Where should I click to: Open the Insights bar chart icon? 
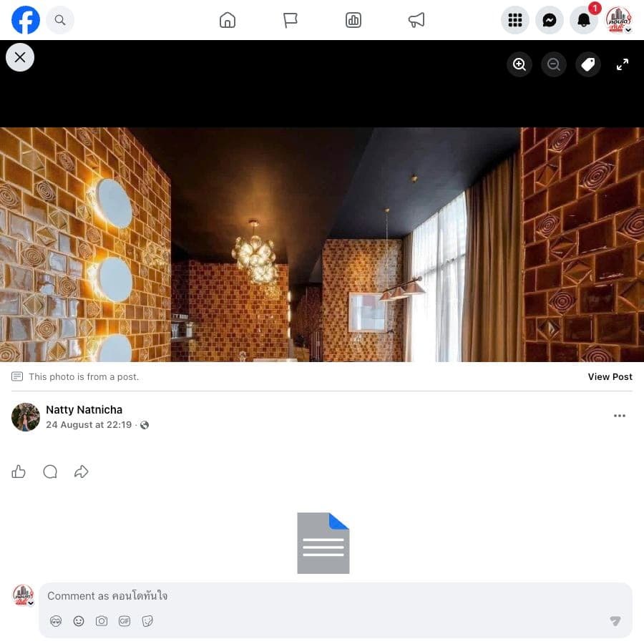point(353,20)
